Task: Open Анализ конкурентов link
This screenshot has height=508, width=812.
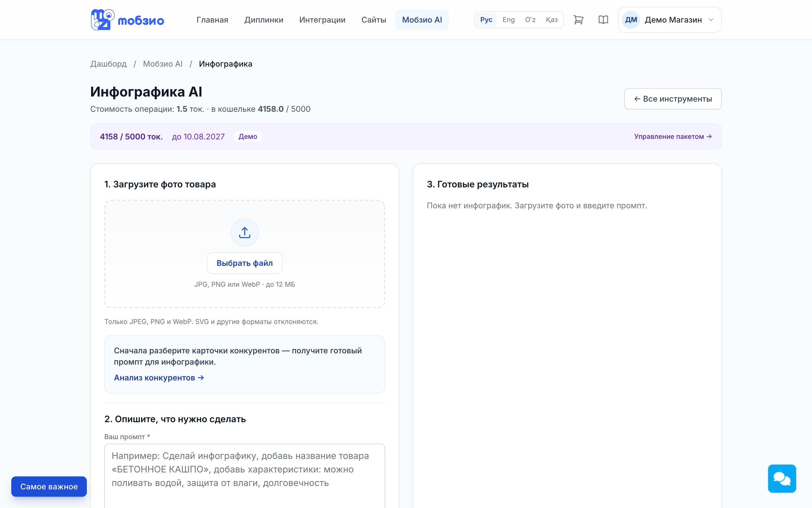Action: (159, 378)
